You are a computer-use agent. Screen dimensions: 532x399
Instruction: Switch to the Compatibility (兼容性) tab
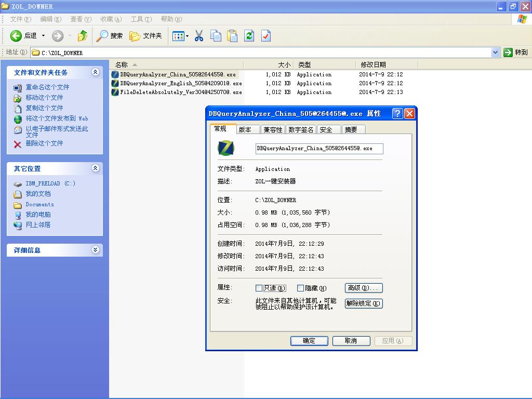click(x=273, y=129)
